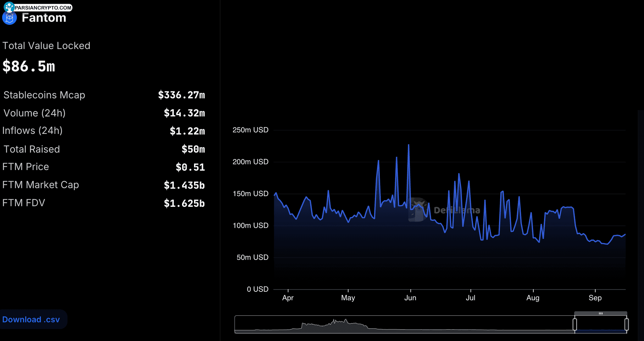Click the range slider's right handle

click(626, 324)
